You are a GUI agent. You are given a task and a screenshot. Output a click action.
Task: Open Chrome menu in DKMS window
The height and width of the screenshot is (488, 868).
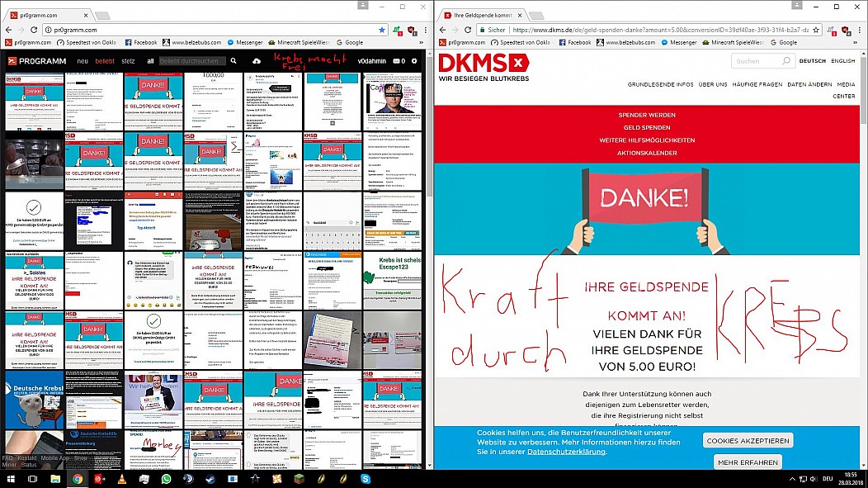[x=860, y=30]
